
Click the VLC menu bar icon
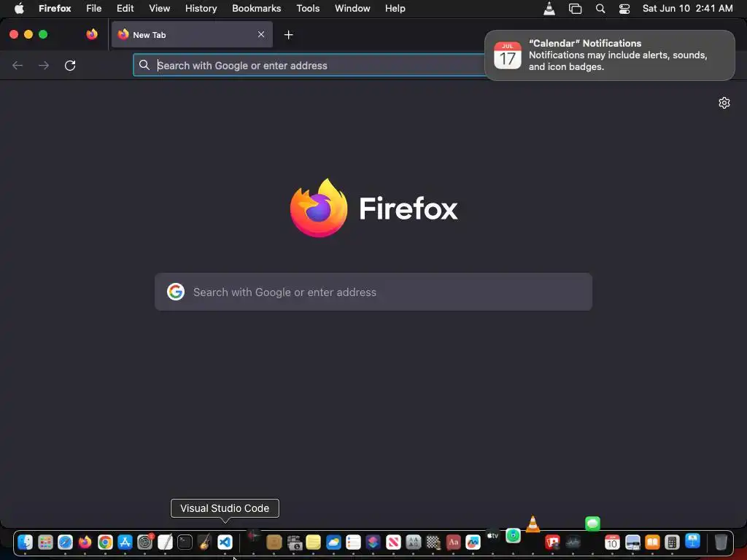pyautogui.click(x=549, y=8)
